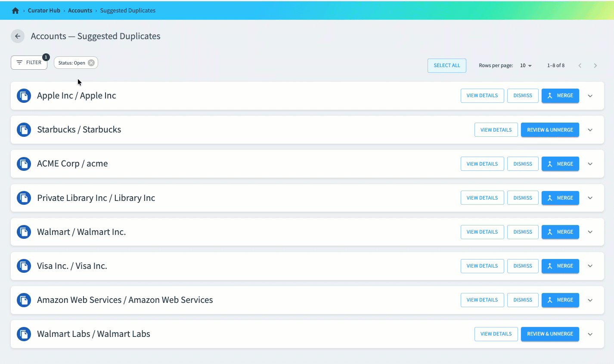Go to next page arrow
The height and width of the screenshot is (364, 614).
click(595, 65)
